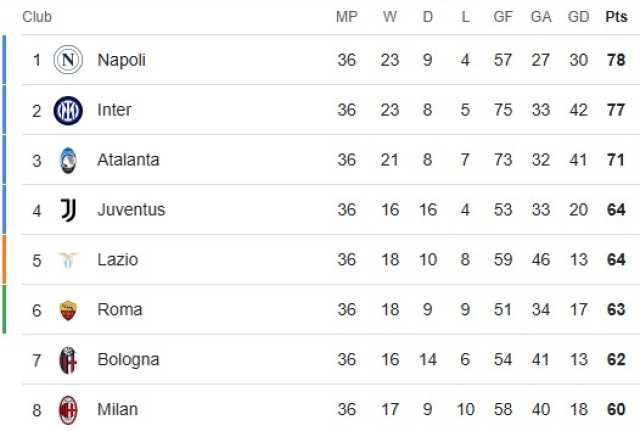Select Inter's 77 points value
This screenshot has width=640, height=431.
click(x=616, y=110)
